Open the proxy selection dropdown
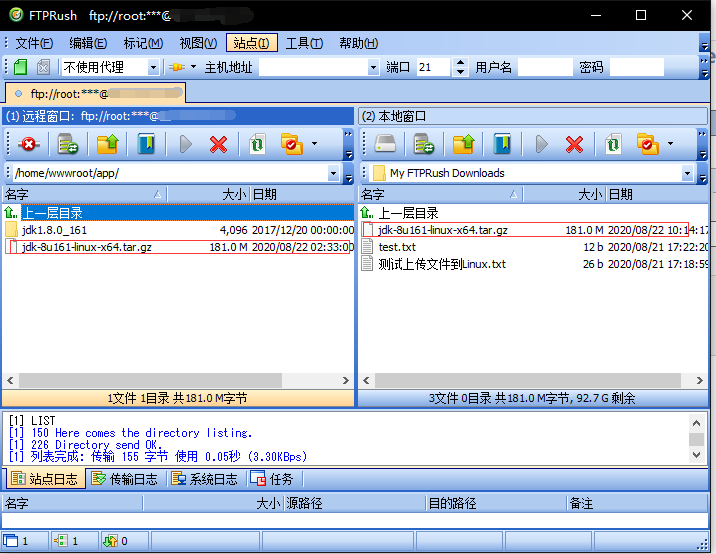Screen dimensions: 716x554 pos(153,68)
